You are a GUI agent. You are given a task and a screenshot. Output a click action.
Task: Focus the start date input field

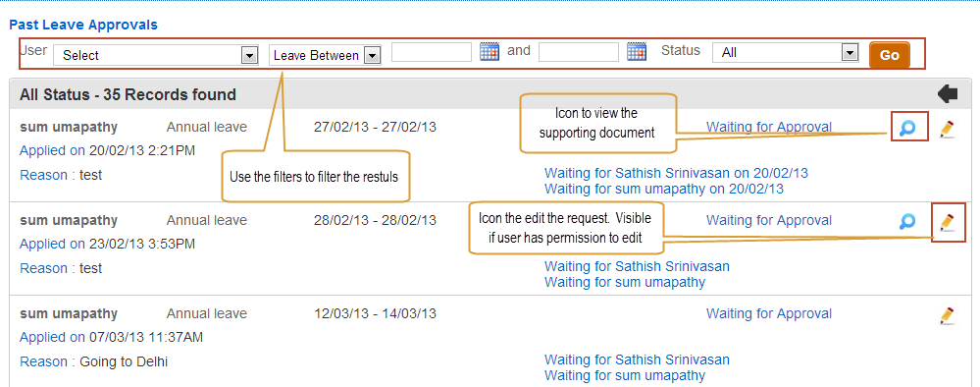[x=432, y=52]
